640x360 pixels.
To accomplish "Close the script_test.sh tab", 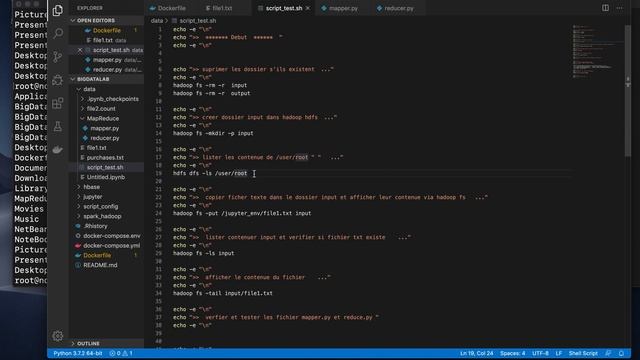I will point(308,8).
